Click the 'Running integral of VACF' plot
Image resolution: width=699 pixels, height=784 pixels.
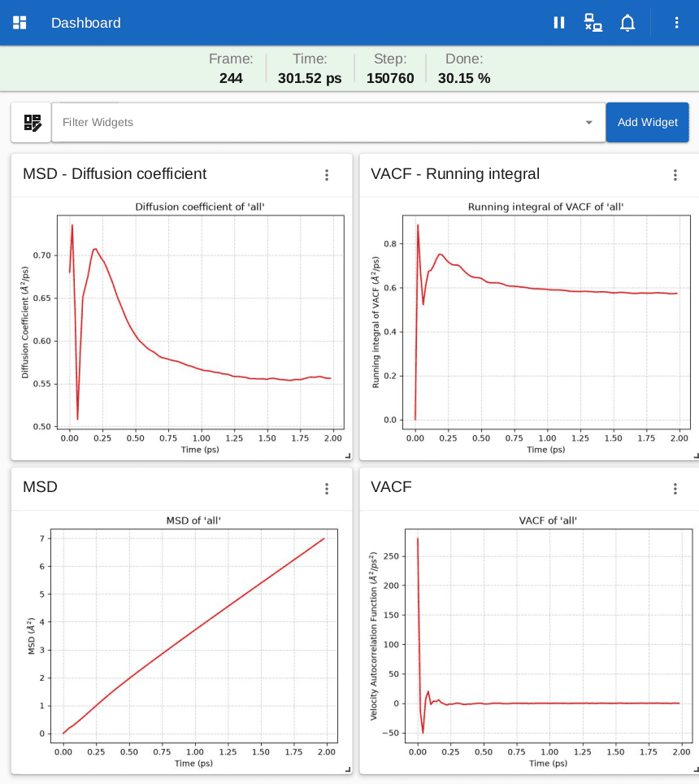[x=531, y=328]
